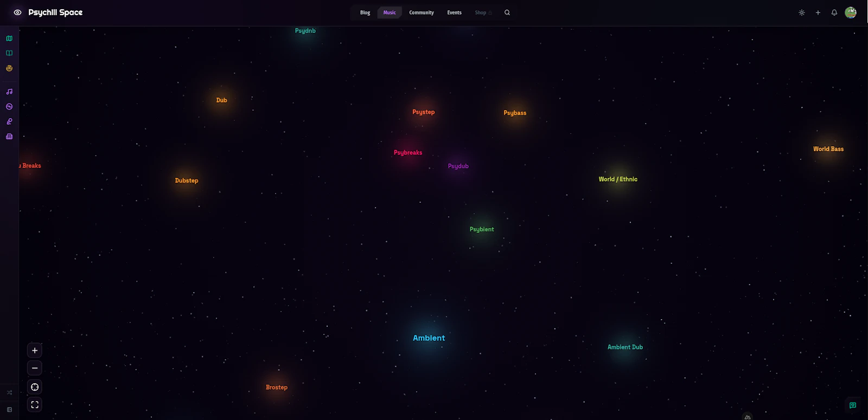Select the Dub genre node
This screenshot has height=420, width=868.
click(x=221, y=100)
